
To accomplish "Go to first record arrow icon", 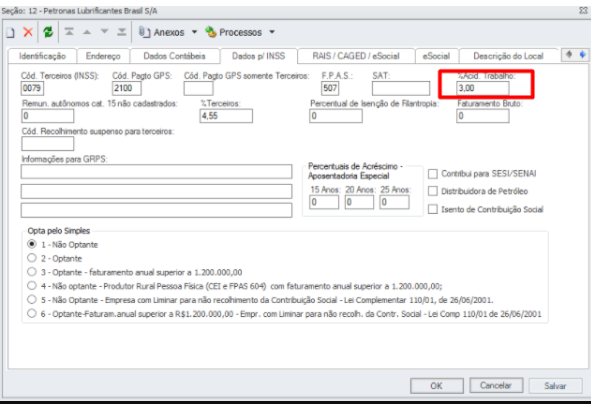I will (x=69, y=32).
